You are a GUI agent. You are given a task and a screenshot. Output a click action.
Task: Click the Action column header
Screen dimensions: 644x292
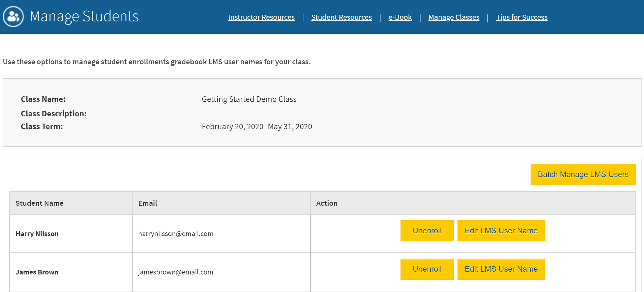[327, 203]
